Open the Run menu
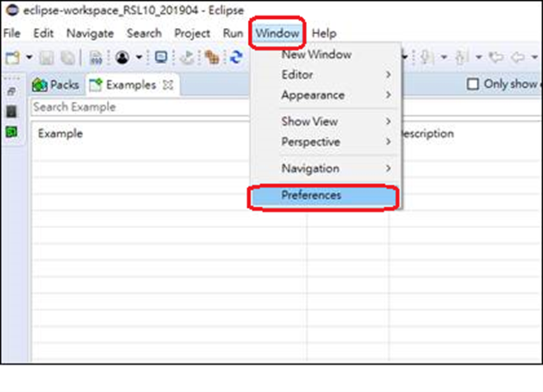The image size is (543, 392). [x=232, y=33]
